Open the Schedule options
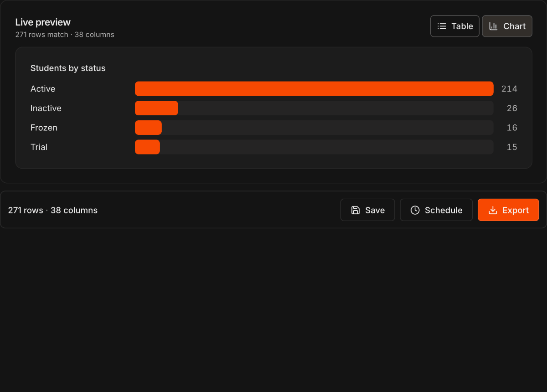 [436, 210]
